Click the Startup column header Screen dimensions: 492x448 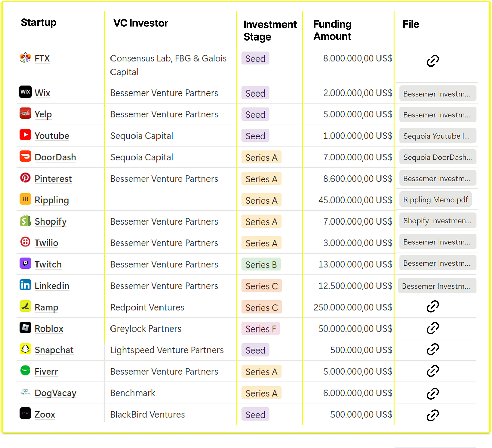pos(39,22)
